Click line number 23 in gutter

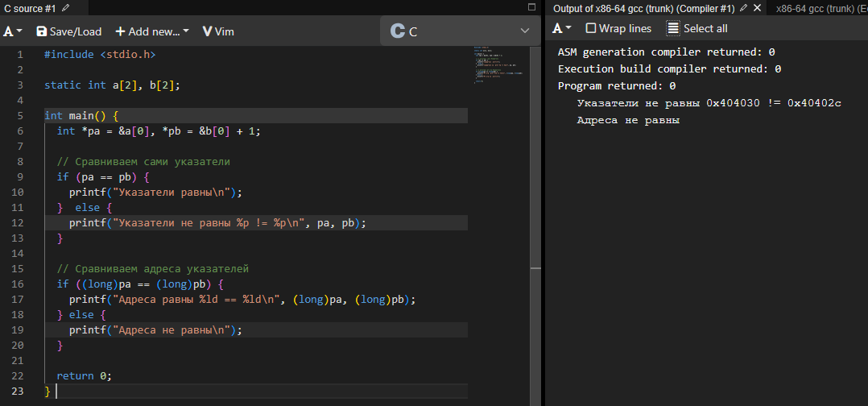click(18, 391)
